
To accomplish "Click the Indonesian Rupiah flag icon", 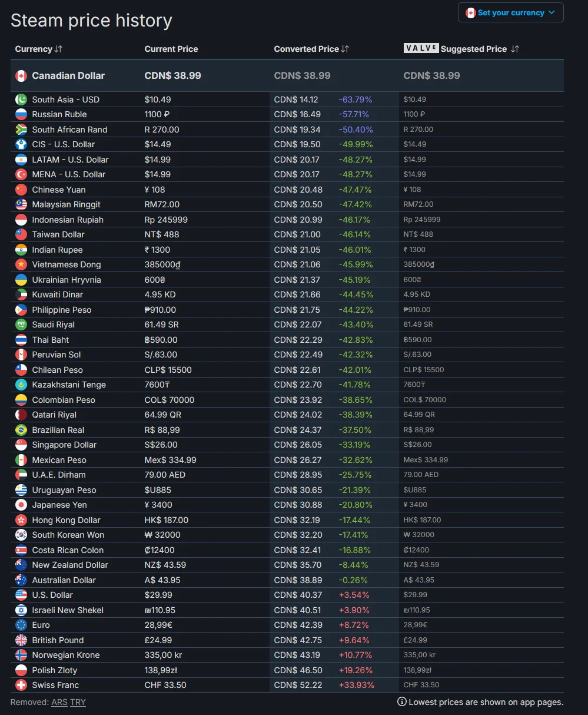I will pyautogui.click(x=21, y=220).
